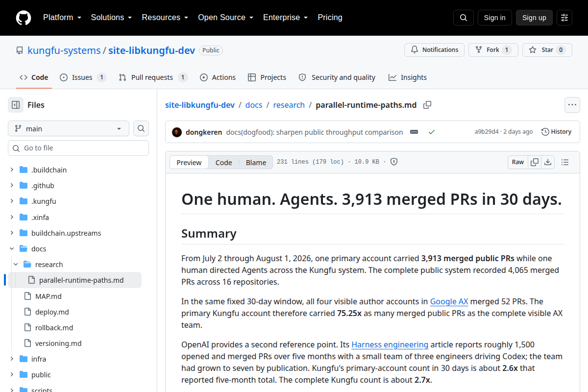The image size is (588, 392).
Task: Click the Notifications button
Action: 435,50
